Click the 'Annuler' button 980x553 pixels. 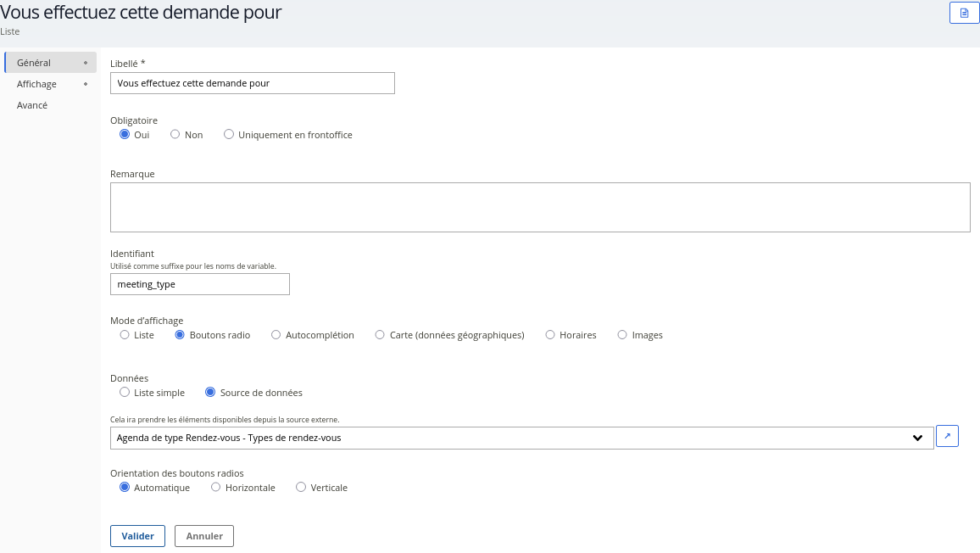coord(204,536)
